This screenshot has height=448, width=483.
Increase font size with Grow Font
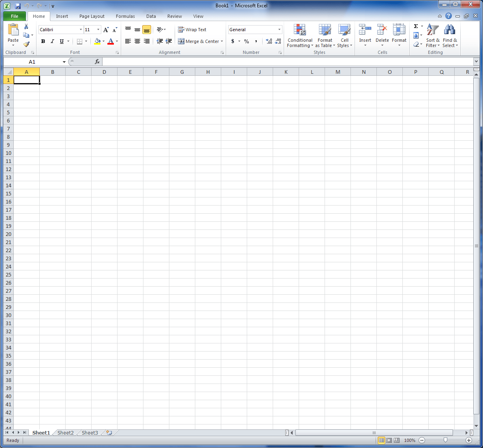pos(106,30)
